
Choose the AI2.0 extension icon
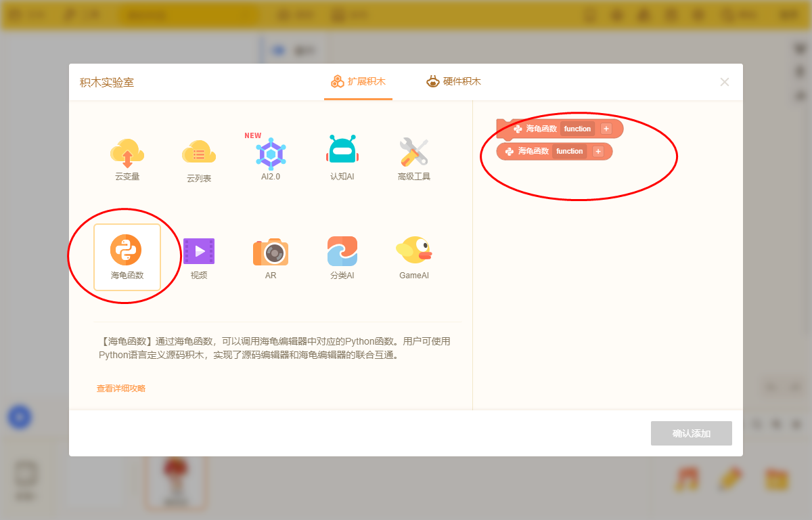(271, 159)
